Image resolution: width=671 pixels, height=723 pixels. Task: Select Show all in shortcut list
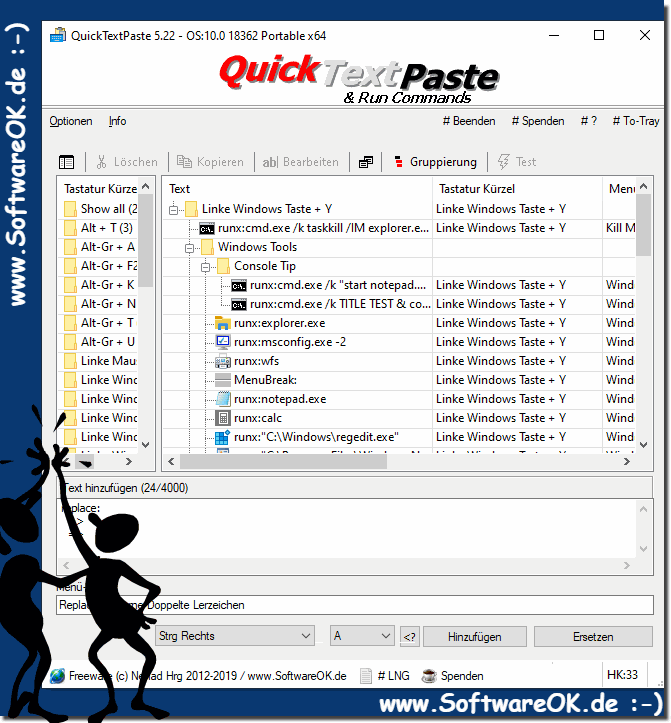pos(100,209)
